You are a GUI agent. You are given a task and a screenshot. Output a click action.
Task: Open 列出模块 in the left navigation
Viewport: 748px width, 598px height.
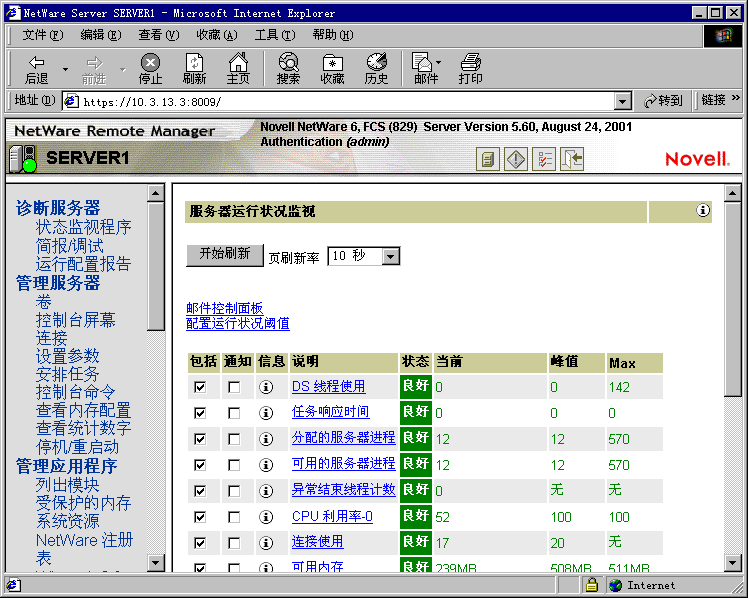[x=67, y=485]
